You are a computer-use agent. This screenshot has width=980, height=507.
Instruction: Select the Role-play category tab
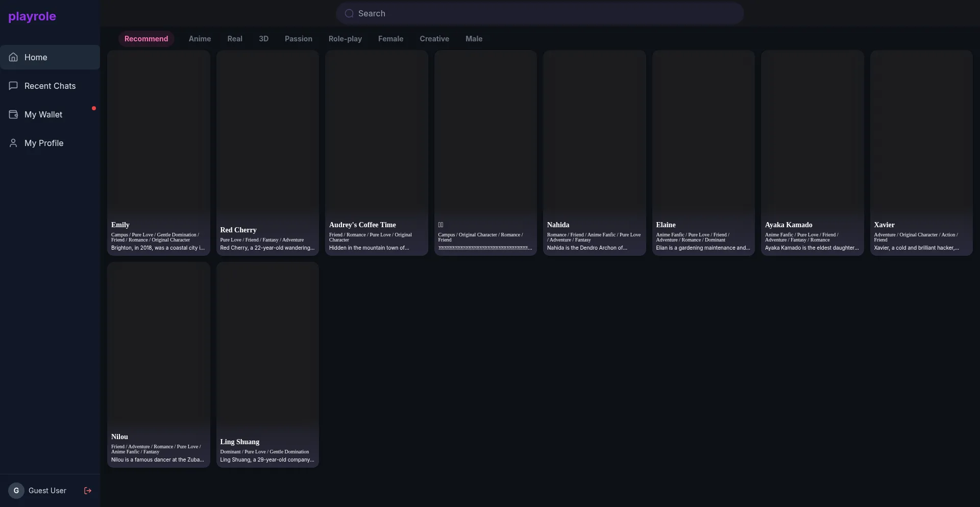click(345, 39)
